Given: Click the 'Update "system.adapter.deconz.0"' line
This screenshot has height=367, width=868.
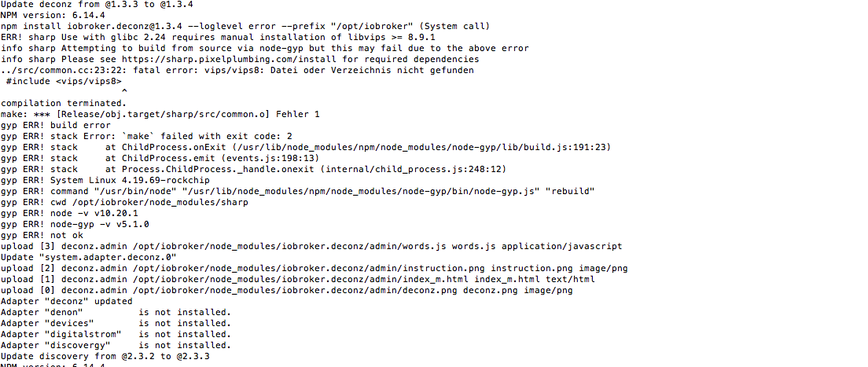Looking at the screenshot, I should (x=89, y=258).
